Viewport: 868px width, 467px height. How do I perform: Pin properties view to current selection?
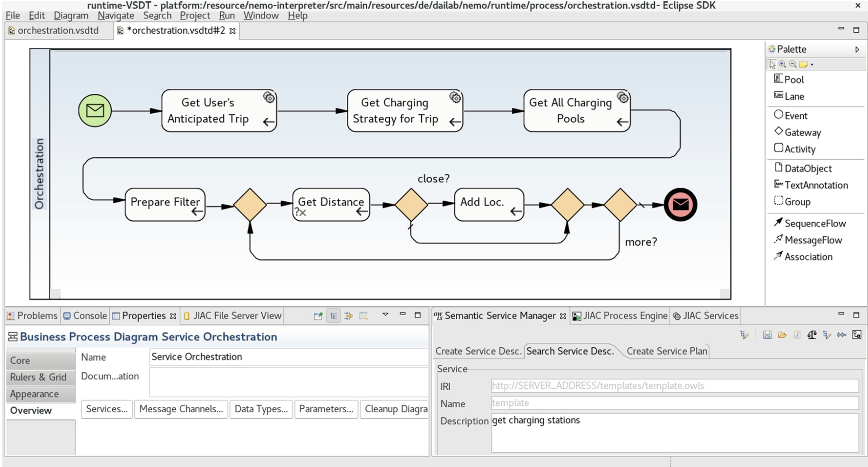[318, 316]
